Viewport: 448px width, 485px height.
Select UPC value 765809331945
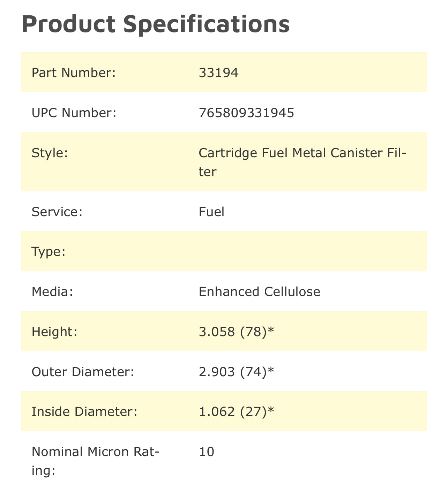tap(246, 113)
